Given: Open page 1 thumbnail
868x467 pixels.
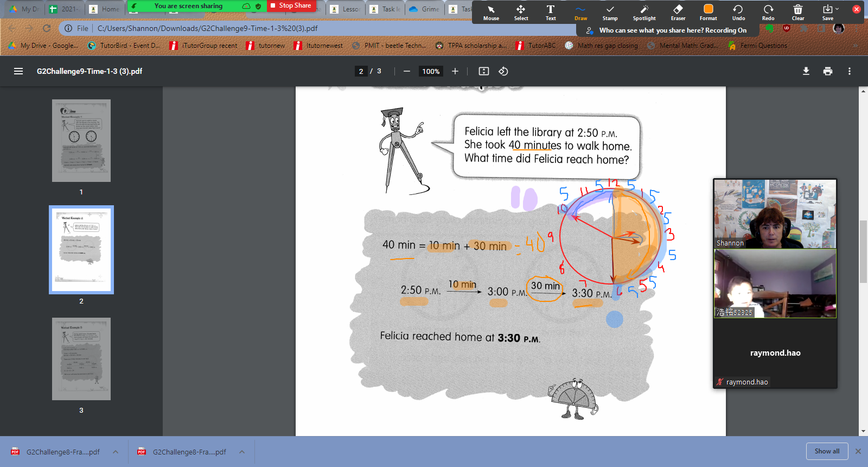Looking at the screenshot, I should [x=81, y=141].
